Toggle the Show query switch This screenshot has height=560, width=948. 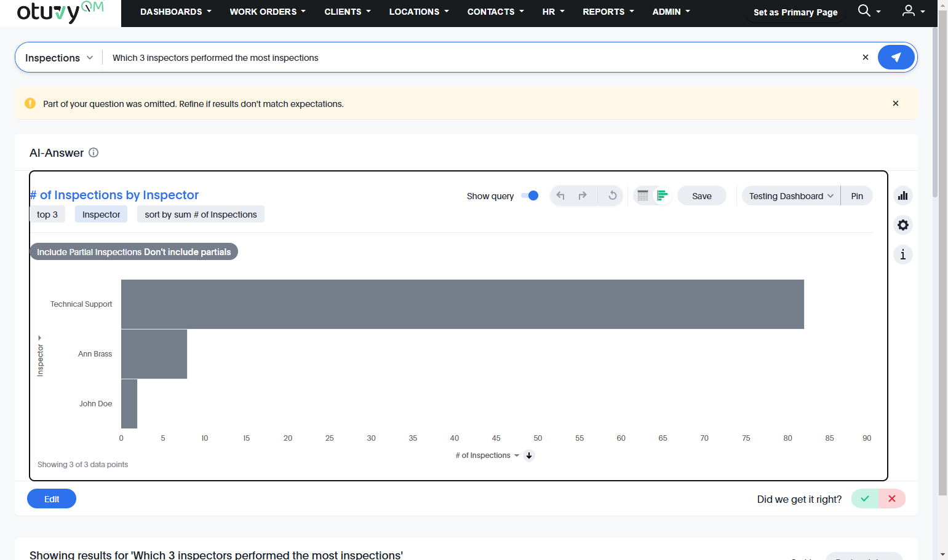tap(530, 195)
